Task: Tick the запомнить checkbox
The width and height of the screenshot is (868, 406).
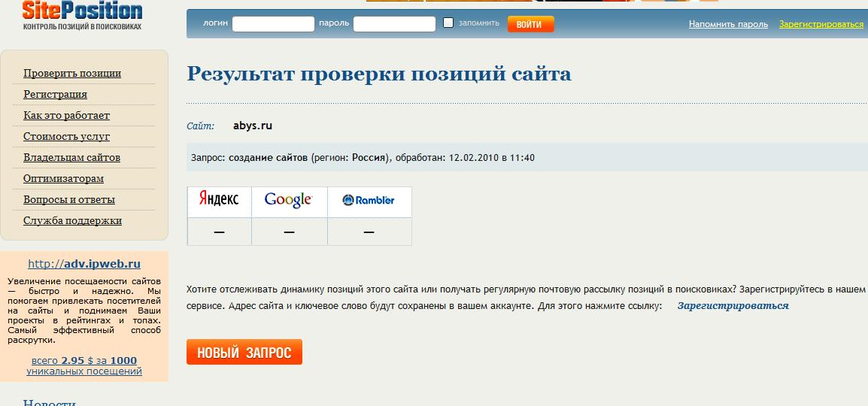Action: [448, 23]
